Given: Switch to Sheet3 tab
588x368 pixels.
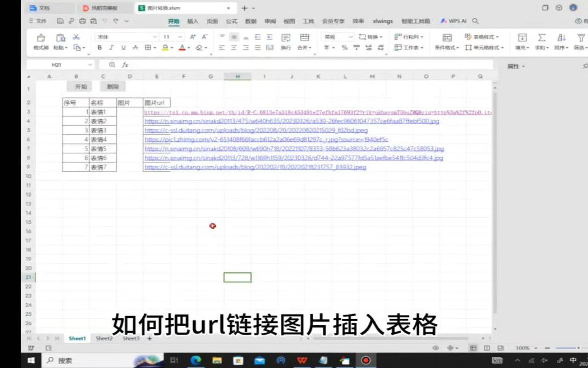Looking at the screenshot, I should pyautogui.click(x=131, y=339).
